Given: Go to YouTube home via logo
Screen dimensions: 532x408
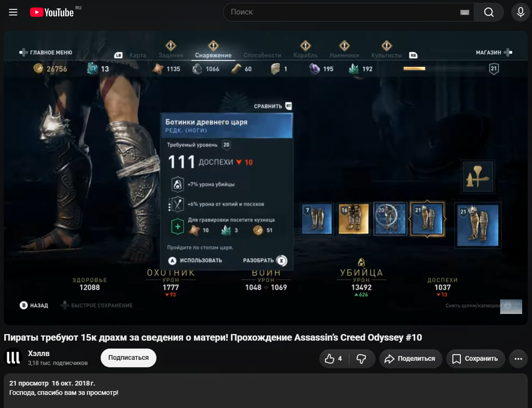Looking at the screenshot, I should click(52, 12).
